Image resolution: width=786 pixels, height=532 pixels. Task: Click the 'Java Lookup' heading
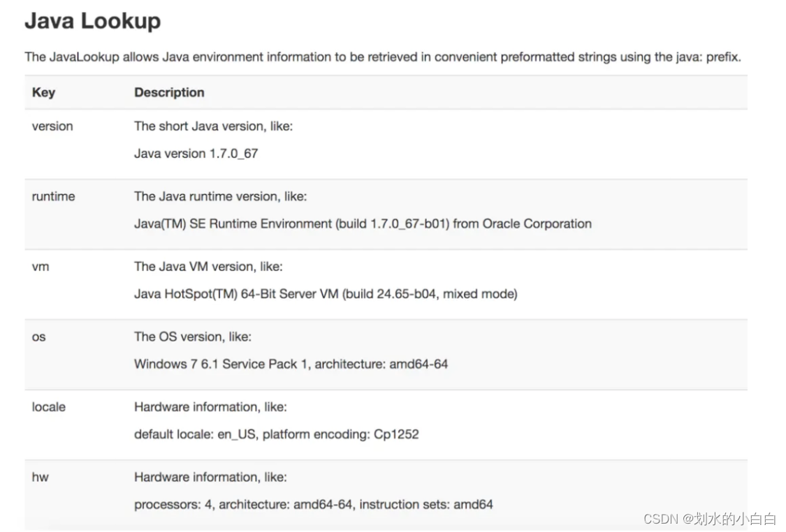coord(93,21)
